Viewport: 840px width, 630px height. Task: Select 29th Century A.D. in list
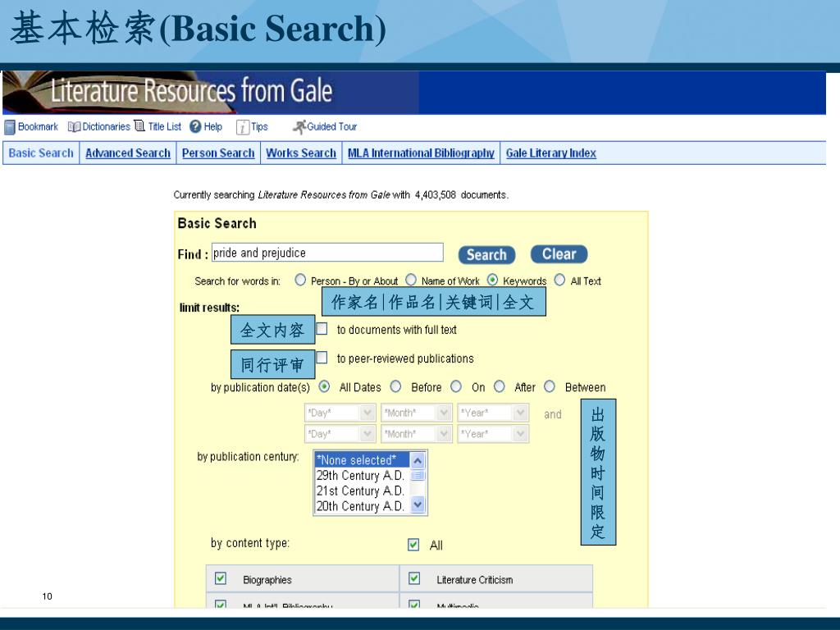pyautogui.click(x=362, y=476)
